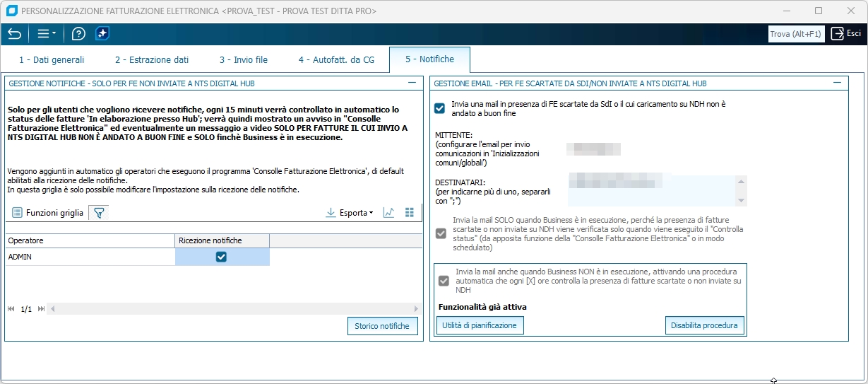Click the Trova search field
The image size is (868, 384).
pos(797,33)
